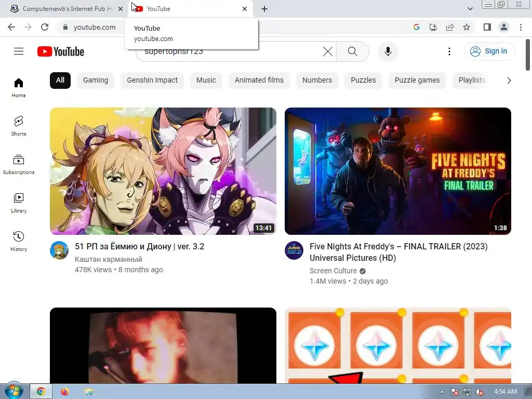Viewport: 532px width, 399px height.
Task: Click the Google icon in the address bar
Action: point(417,27)
